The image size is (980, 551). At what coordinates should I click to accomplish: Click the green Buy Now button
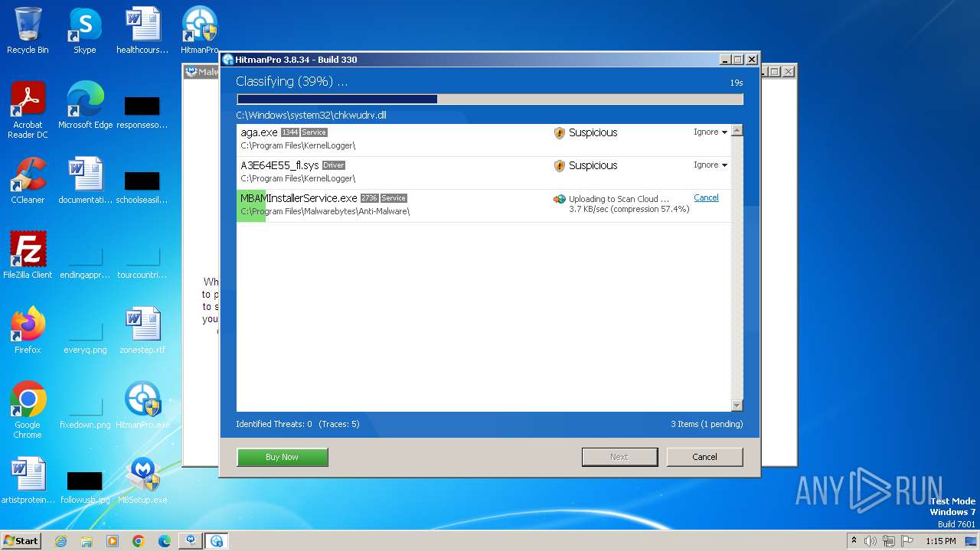(283, 457)
